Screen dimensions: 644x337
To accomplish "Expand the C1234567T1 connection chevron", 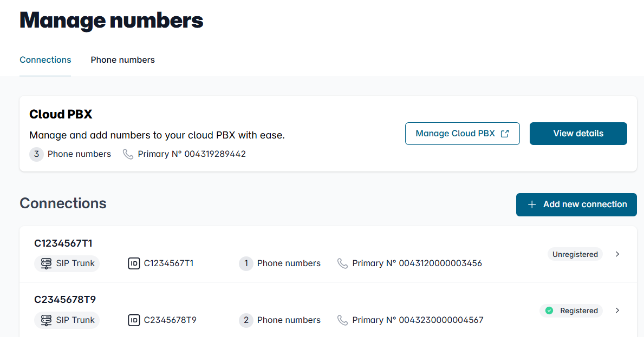I will click(x=617, y=254).
